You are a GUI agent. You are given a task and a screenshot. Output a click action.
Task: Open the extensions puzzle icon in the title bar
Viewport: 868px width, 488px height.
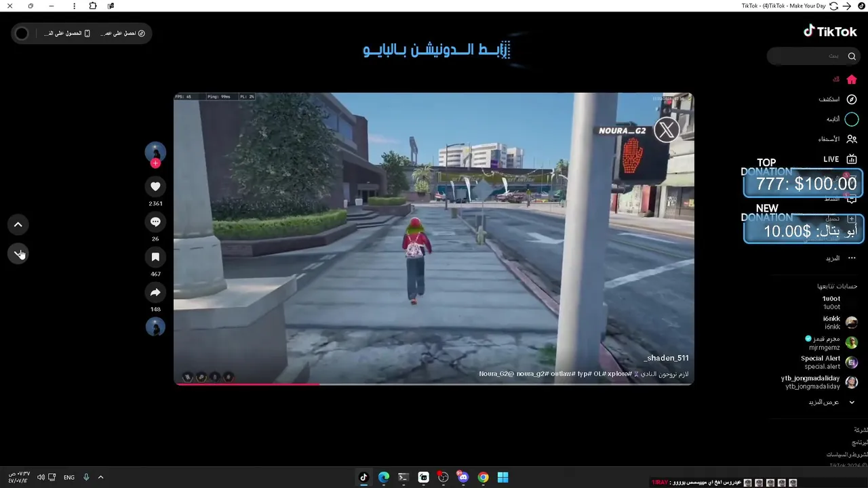[x=93, y=6]
